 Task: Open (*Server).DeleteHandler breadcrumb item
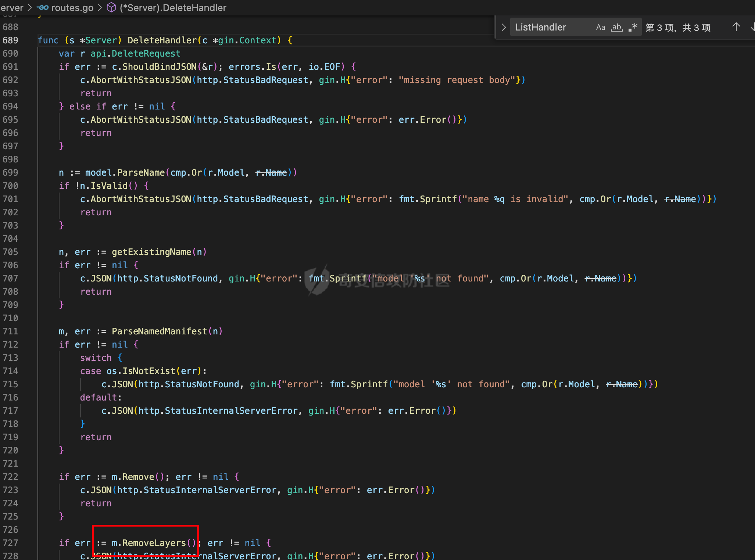pyautogui.click(x=173, y=8)
